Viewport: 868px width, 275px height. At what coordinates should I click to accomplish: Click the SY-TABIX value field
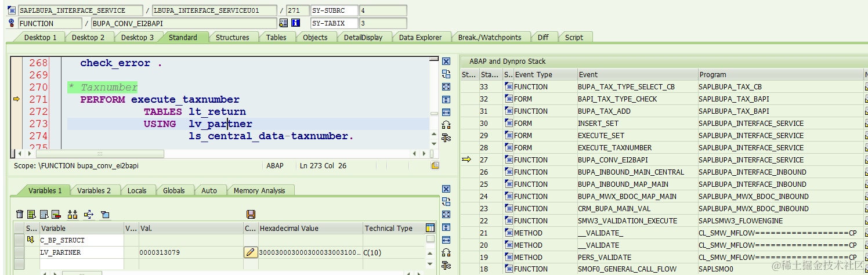(383, 23)
